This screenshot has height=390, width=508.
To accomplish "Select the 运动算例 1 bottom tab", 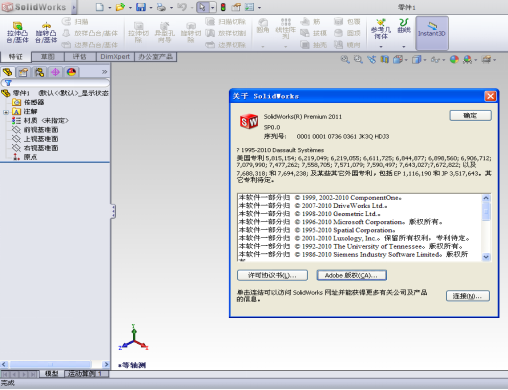I will pos(86,374).
